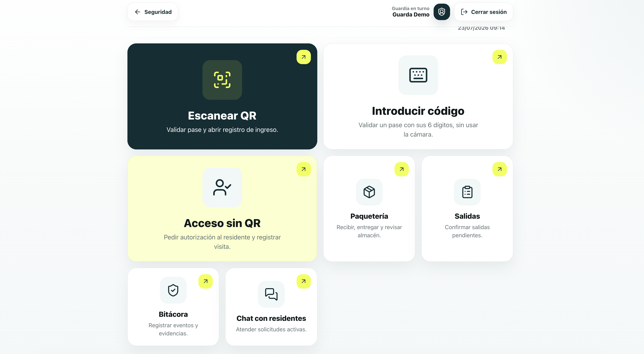Open the Bitácora title

tap(173, 314)
